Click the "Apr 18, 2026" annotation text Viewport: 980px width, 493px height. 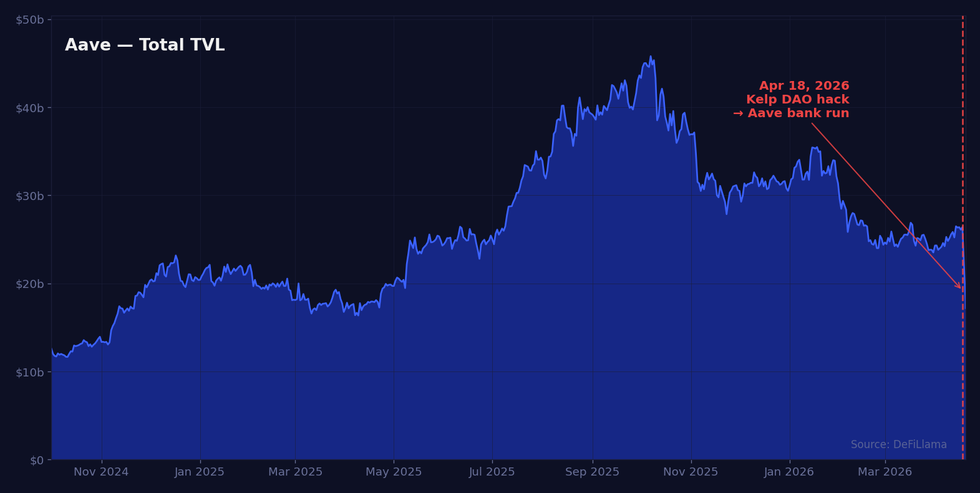click(804, 86)
